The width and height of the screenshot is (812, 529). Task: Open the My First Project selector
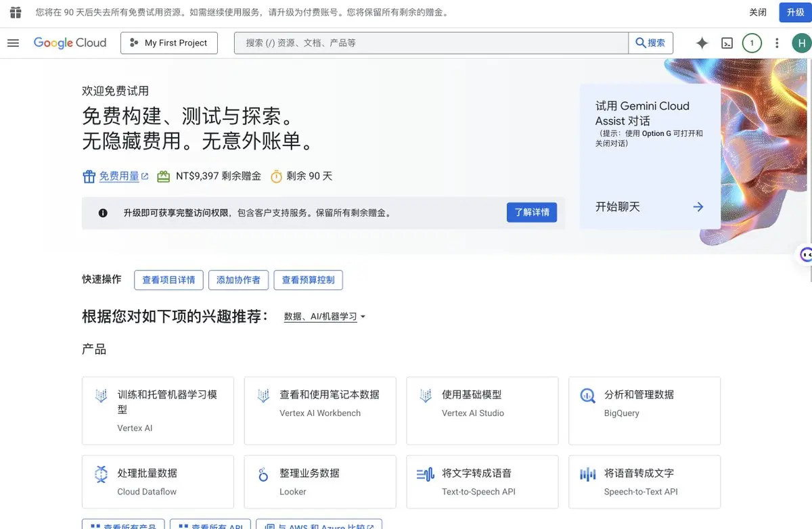click(x=169, y=43)
